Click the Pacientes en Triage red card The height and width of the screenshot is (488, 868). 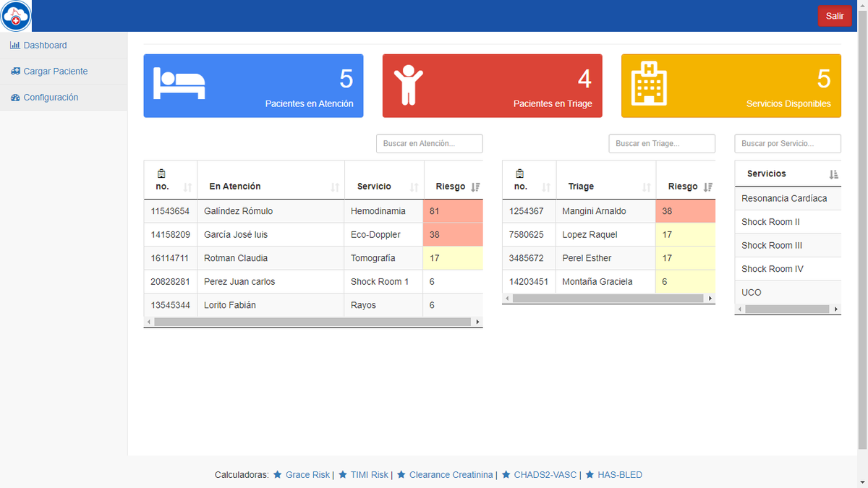(492, 85)
